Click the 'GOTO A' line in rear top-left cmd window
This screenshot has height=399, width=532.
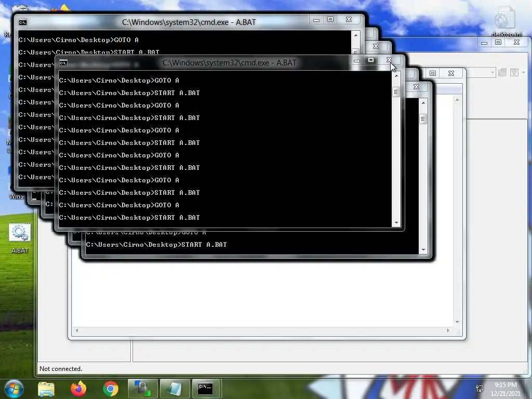pos(78,40)
